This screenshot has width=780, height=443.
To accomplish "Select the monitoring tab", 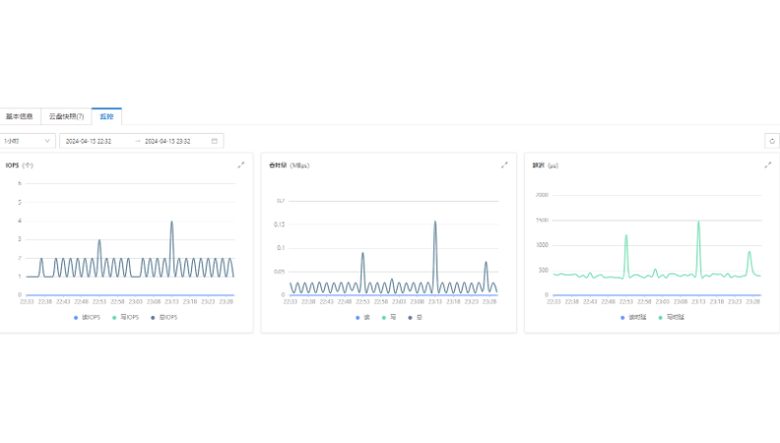I will pos(106,116).
